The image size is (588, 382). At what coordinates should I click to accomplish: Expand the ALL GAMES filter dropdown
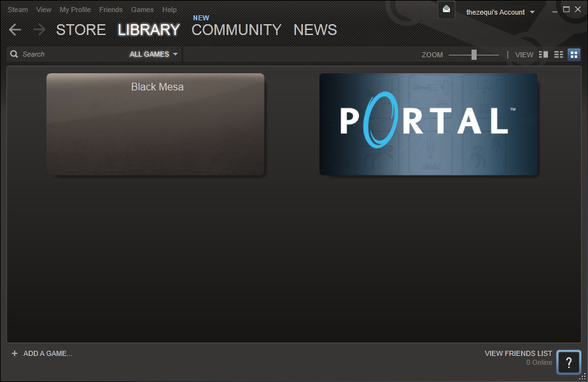click(153, 54)
